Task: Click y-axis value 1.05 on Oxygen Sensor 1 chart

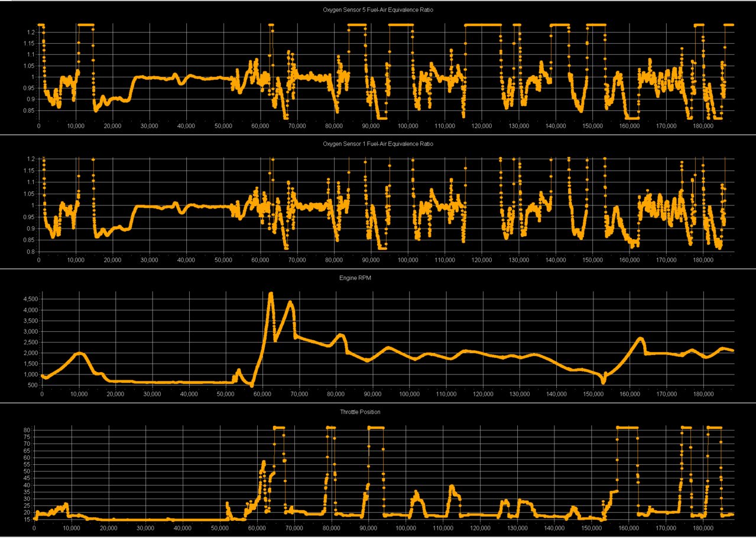Action: click(x=30, y=194)
